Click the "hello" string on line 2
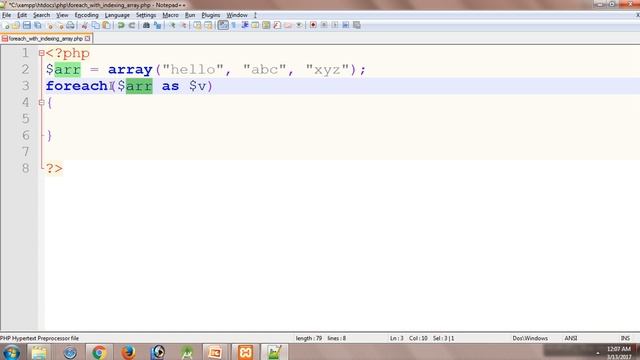Screen dimensions: 640x360 coord(193,69)
